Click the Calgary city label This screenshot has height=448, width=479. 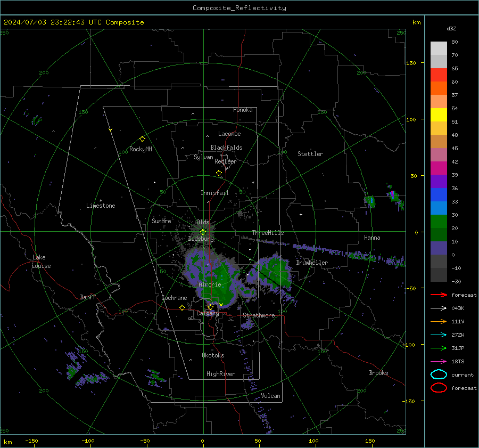[208, 313]
